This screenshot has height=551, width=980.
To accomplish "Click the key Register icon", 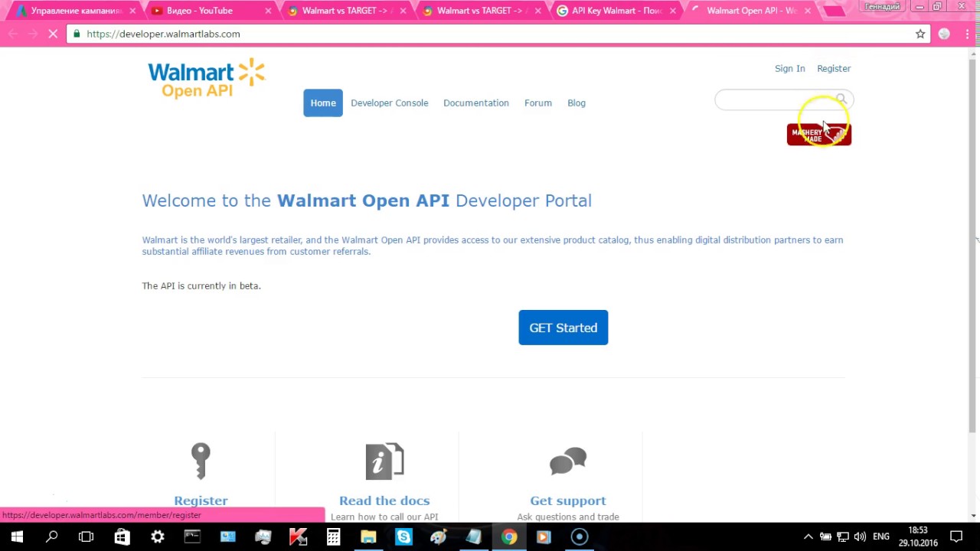I will [201, 461].
